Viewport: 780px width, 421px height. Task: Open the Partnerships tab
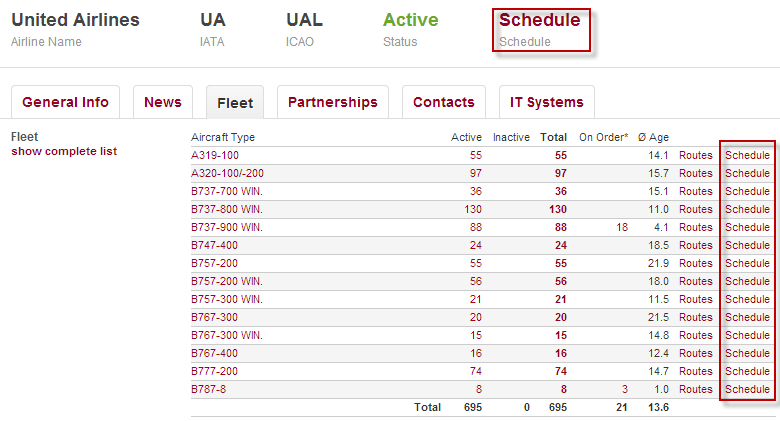point(333,102)
